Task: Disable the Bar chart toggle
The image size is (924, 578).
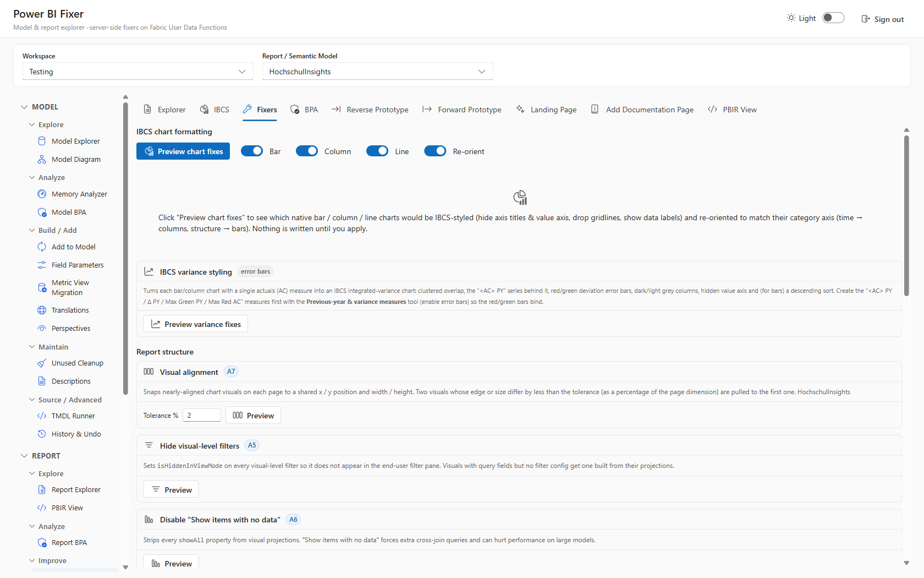Action: pos(252,151)
